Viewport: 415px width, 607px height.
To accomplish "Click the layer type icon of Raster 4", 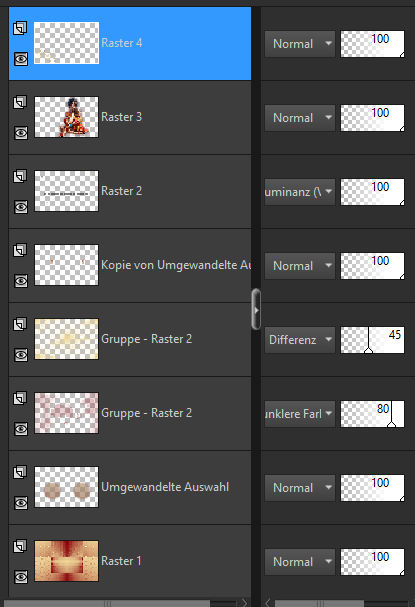I will click(20, 28).
